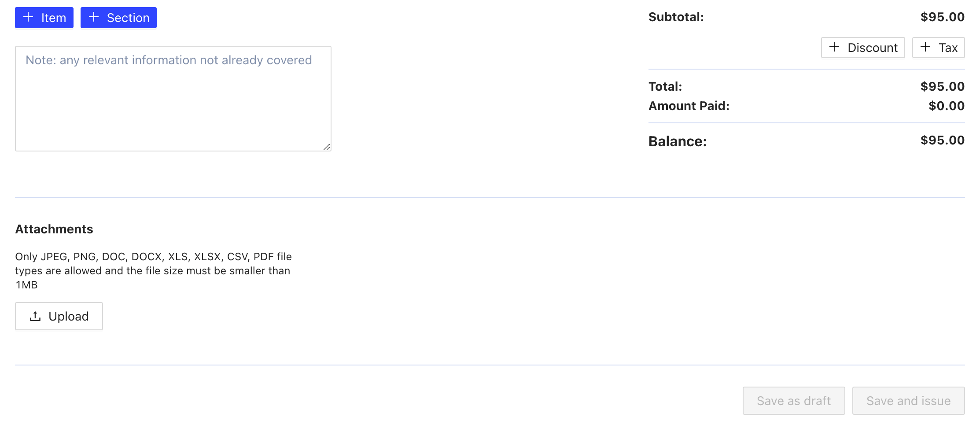
Task: Click the Section button label
Action: pos(128,18)
